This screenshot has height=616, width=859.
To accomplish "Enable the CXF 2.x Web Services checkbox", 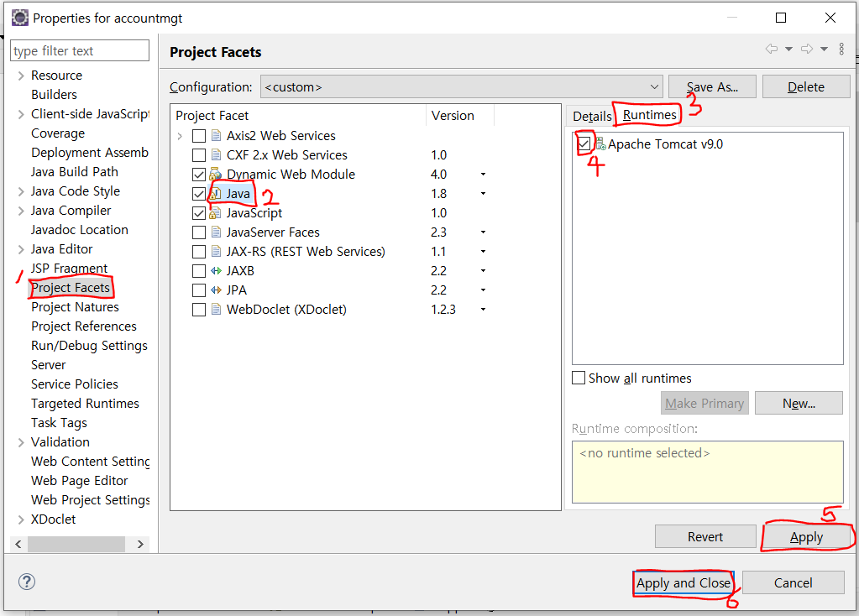I will tap(199, 155).
